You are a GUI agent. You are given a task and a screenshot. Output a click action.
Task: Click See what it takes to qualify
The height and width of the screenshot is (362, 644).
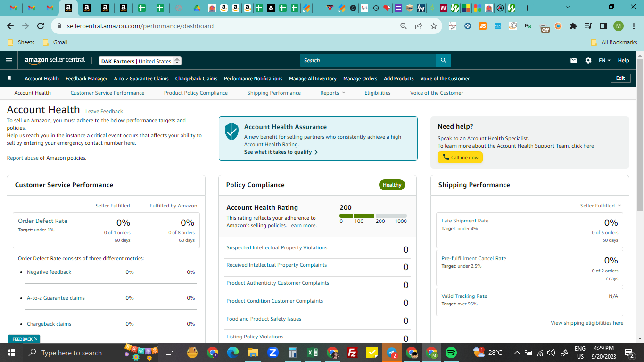pos(281,152)
